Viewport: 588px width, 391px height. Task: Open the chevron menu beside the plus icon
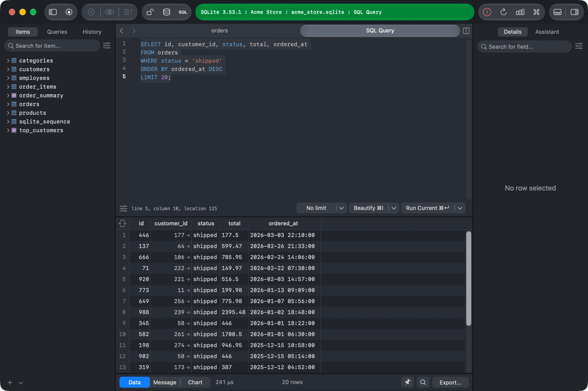21,383
